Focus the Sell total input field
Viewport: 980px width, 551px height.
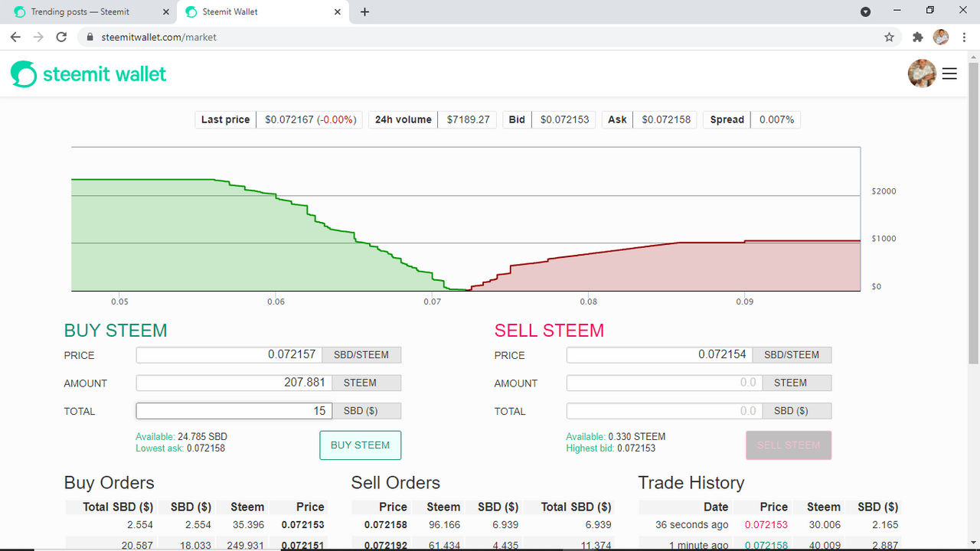(663, 411)
